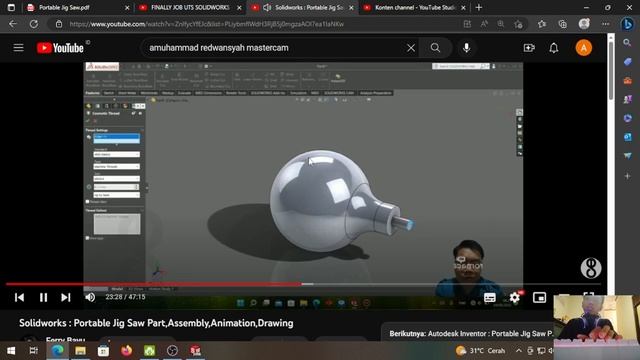Pause the playing video
The width and height of the screenshot is (640, 360).
click(43, 297)
